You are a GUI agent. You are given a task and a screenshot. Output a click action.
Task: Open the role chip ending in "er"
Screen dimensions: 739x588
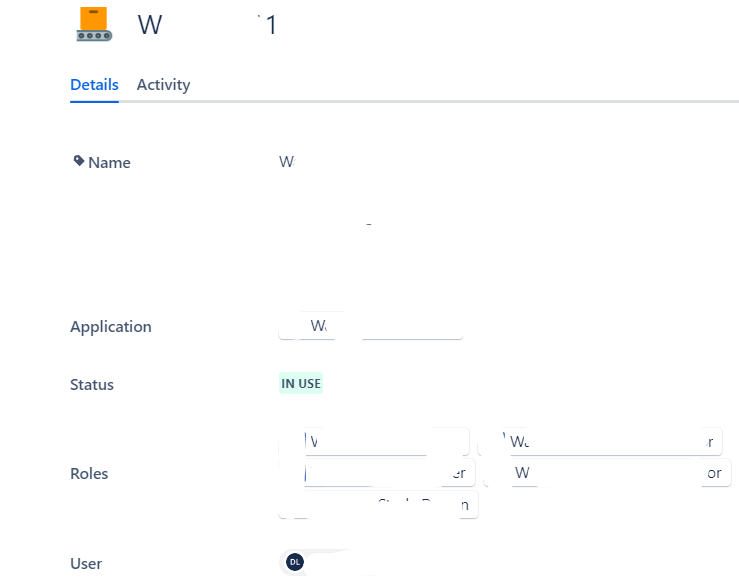[x=377, y=473]
